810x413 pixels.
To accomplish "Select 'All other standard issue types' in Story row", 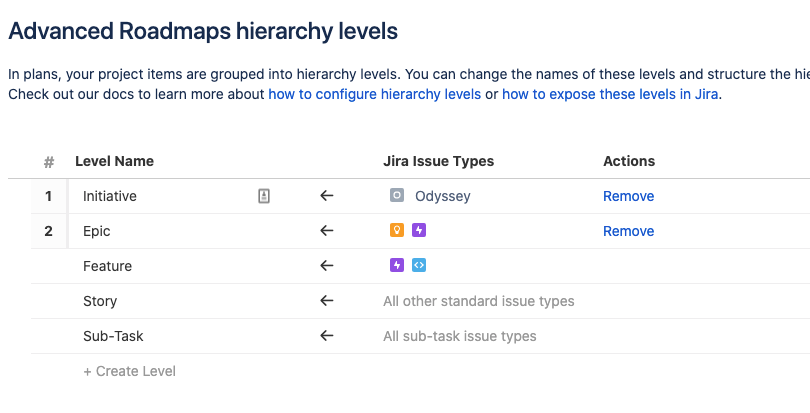I will point(478,301).
